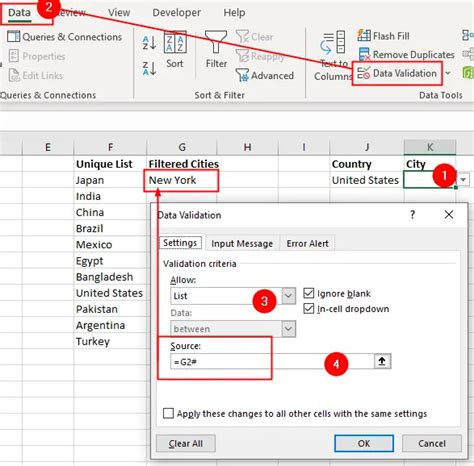Open the dialog help question mark

click(413, 214)
